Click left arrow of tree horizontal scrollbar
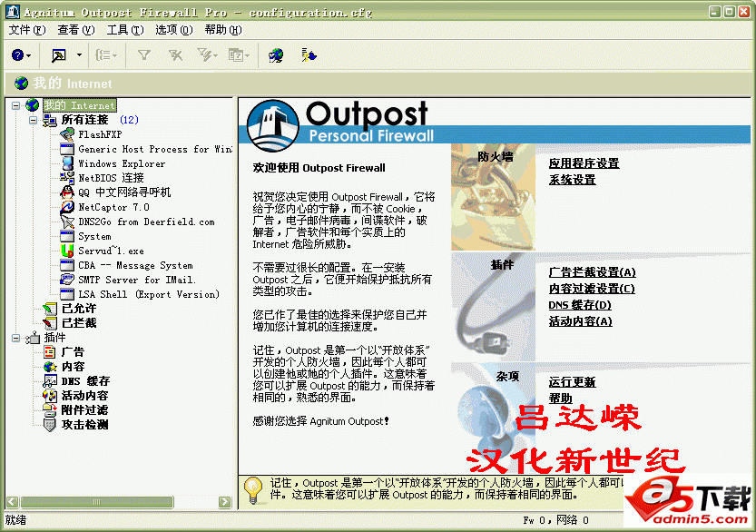Viewport: 756px width, 532px height. [x=13, y=502]
